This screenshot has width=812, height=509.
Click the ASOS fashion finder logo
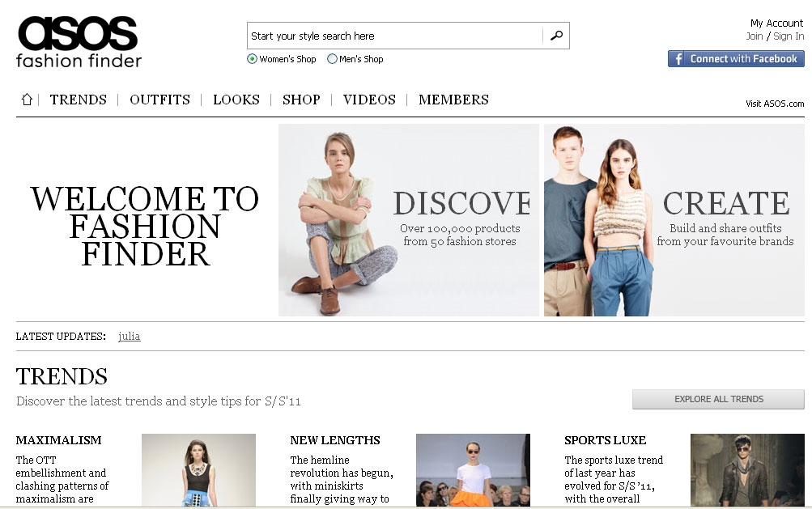click(79, 42)
